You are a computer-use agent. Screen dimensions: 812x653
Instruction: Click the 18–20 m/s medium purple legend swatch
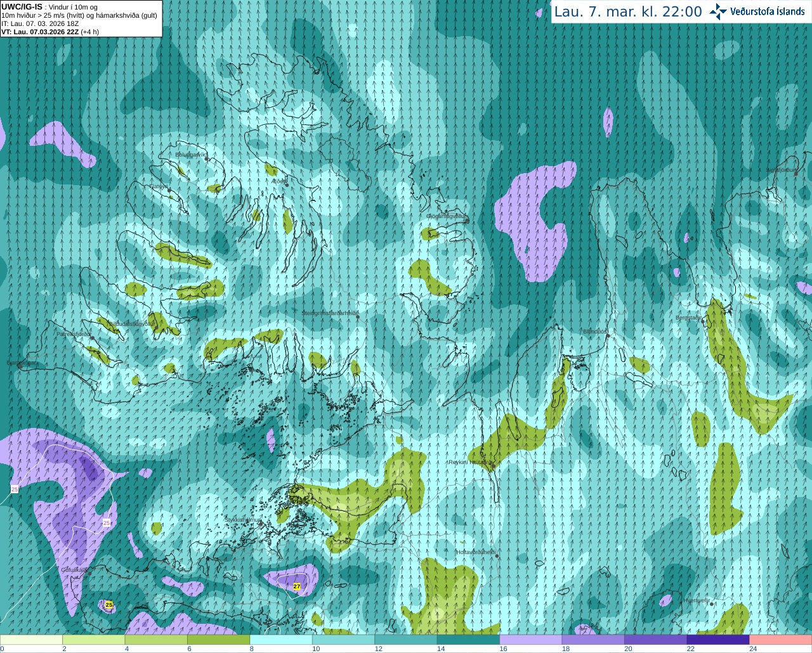tap(593, 640)
